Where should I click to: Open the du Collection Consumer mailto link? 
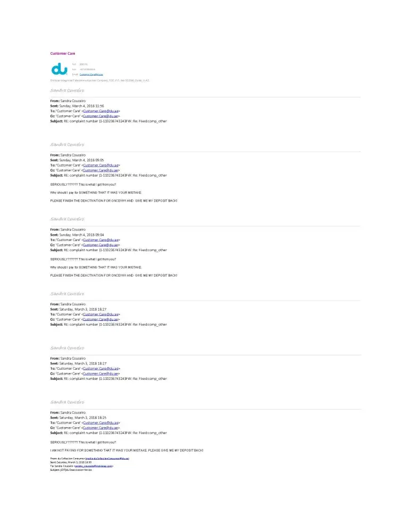[107, 459]
